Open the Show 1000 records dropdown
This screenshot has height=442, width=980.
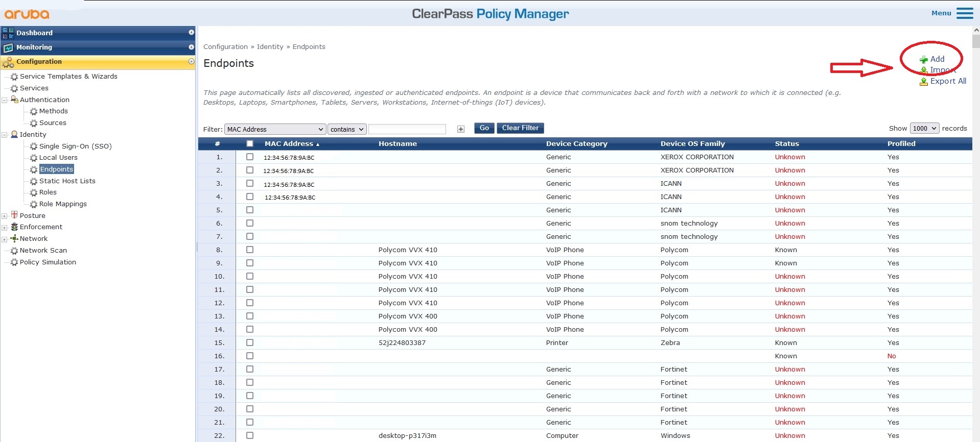(924, 128)
